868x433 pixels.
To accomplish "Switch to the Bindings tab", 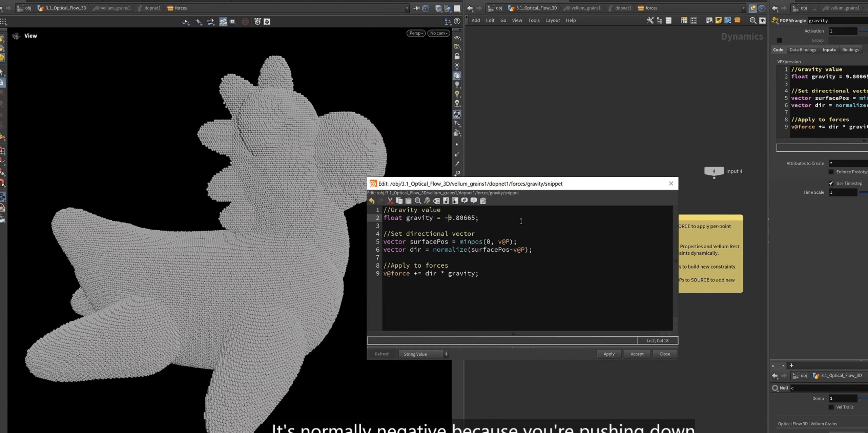I will pyautogui.click(x=850, y=50).
